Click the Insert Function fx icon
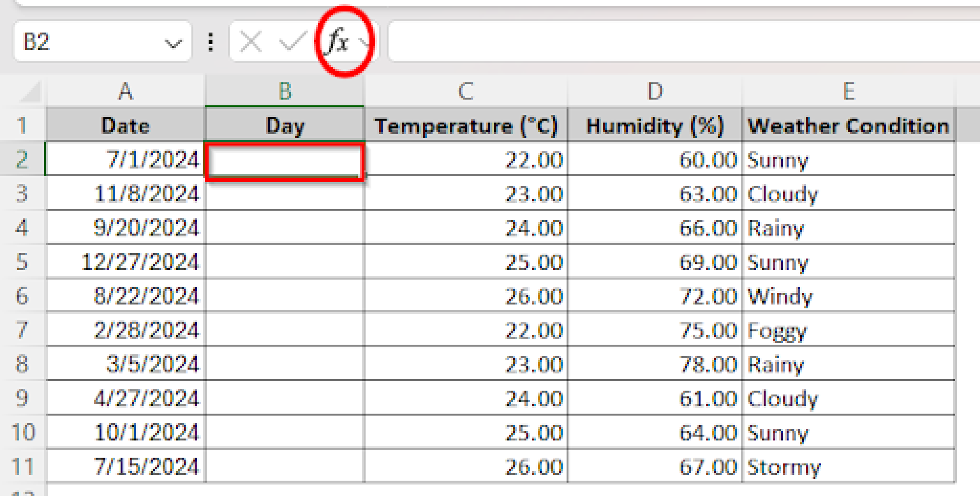Viewport: 980px width, 496px height. coord(337,42)
